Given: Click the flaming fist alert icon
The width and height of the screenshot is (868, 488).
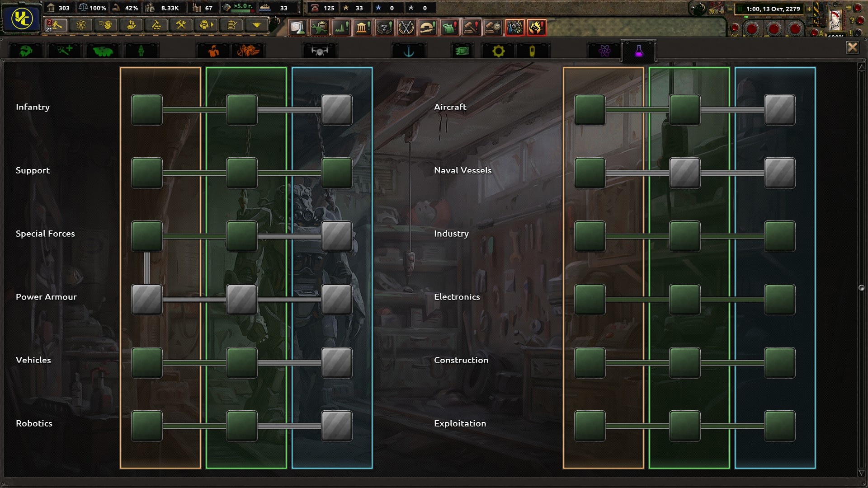Looking at the screenshot, I should coord(536,28).
